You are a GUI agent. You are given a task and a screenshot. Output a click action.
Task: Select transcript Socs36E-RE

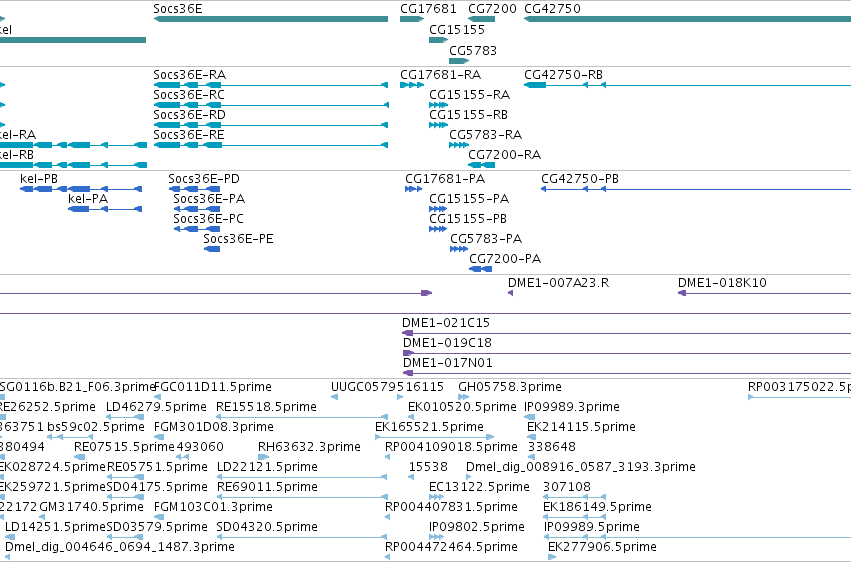click(271, 145)
